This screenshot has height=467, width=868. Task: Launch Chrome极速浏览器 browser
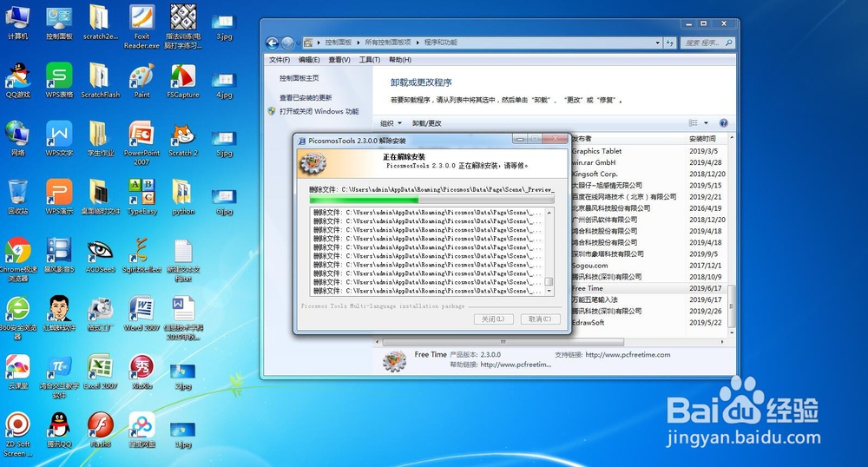pos(17,260)
